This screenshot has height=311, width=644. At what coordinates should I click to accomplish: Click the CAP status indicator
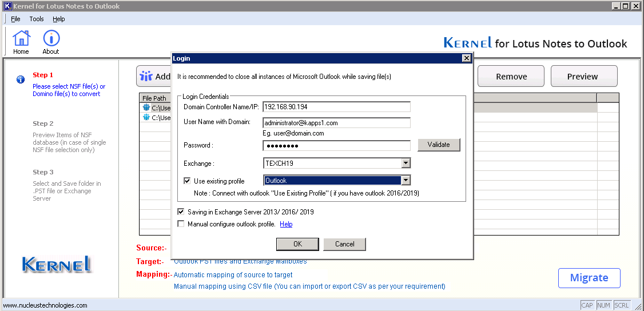point(587,305)
